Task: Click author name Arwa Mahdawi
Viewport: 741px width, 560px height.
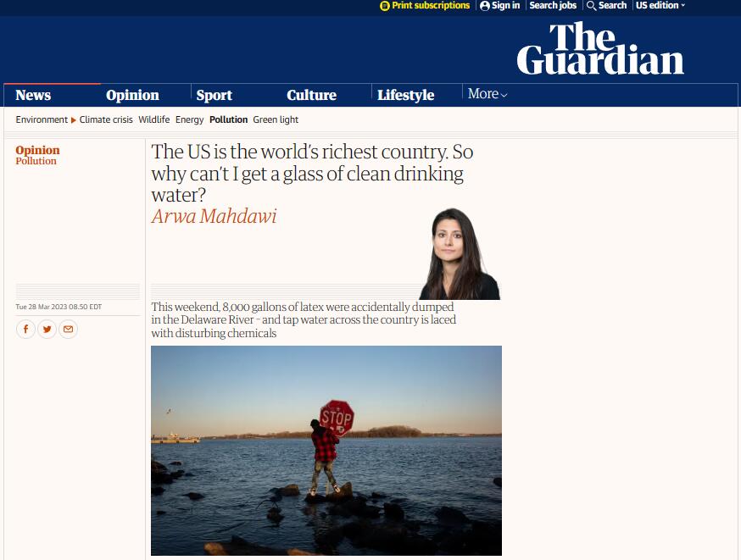Action: (214, 216)
